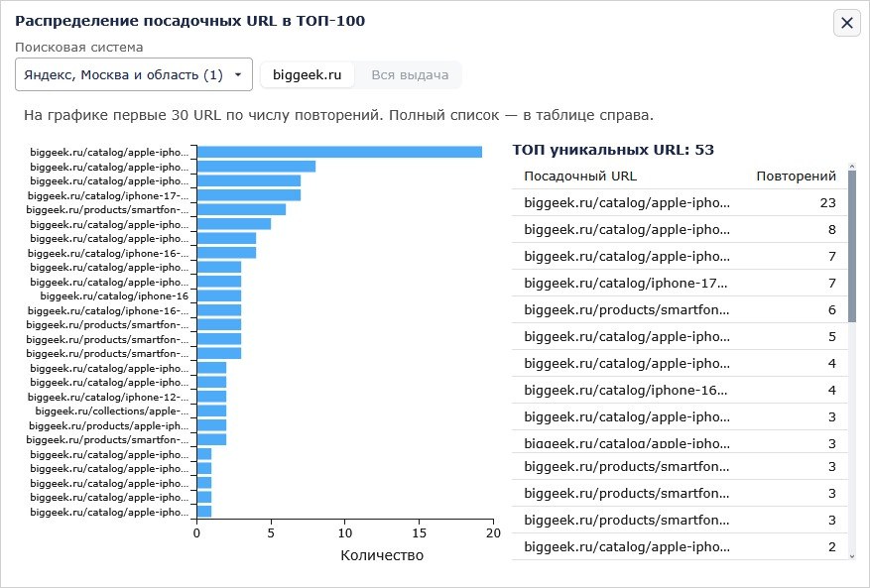Click the scrollbar down arrow in URL table
This screenshot has height=588, width=870.
(x=852, y=556)
